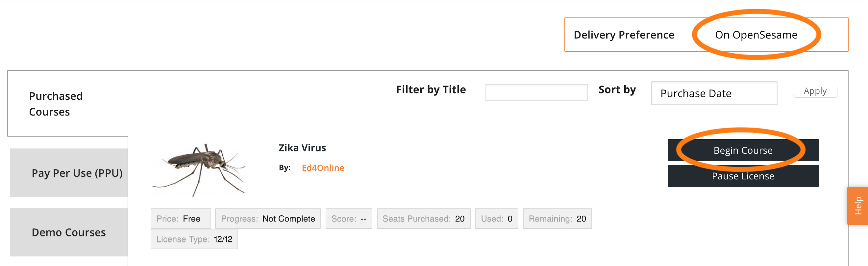
Task: Open the Sort by Purchase Date dropdown
Action: coord(714,93)
